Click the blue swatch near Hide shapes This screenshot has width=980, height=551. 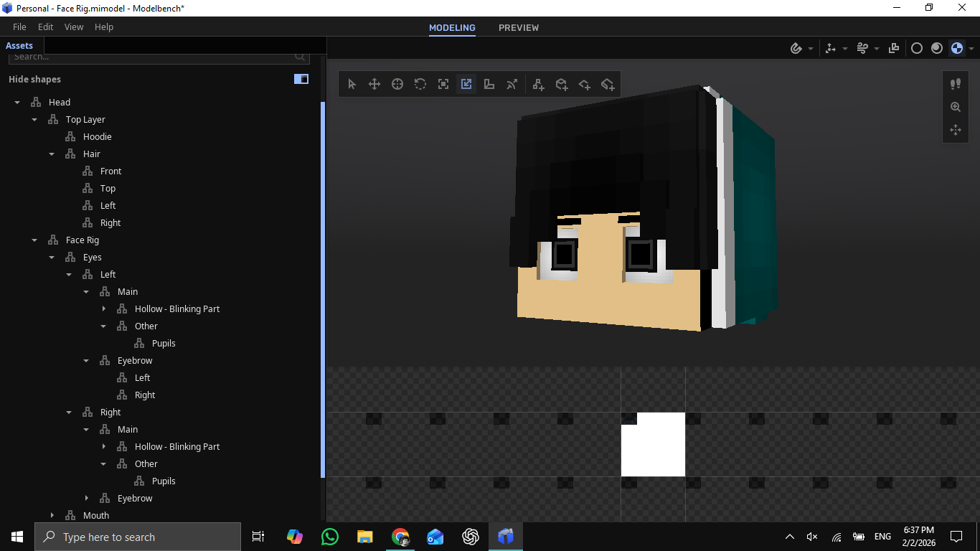click(301, 79)
